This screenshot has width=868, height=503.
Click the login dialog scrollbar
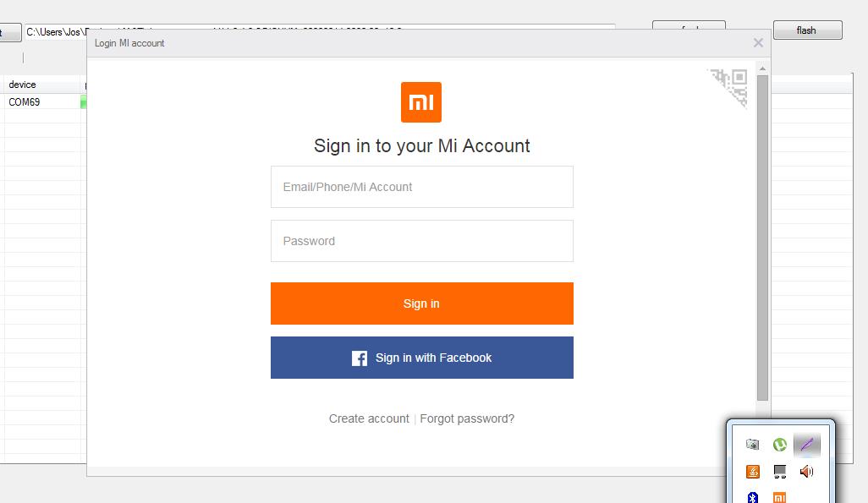[762, 237]
